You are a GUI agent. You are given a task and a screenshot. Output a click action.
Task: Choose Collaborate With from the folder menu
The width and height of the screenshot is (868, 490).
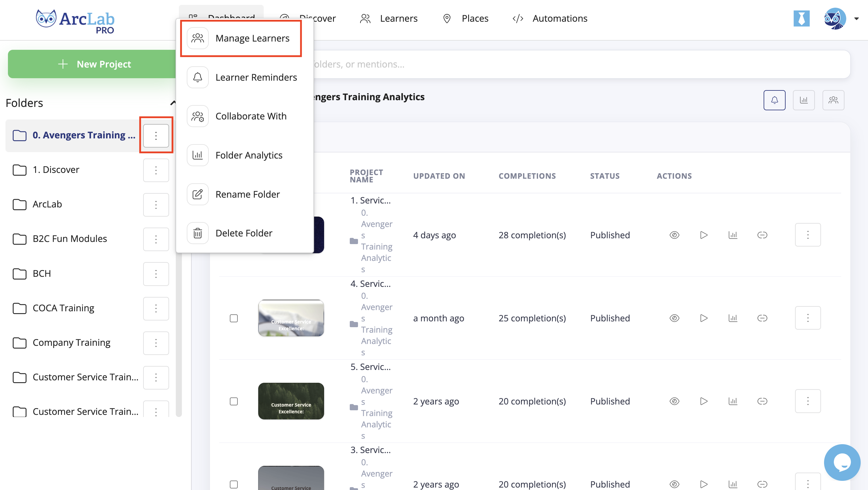coord(245,116)
